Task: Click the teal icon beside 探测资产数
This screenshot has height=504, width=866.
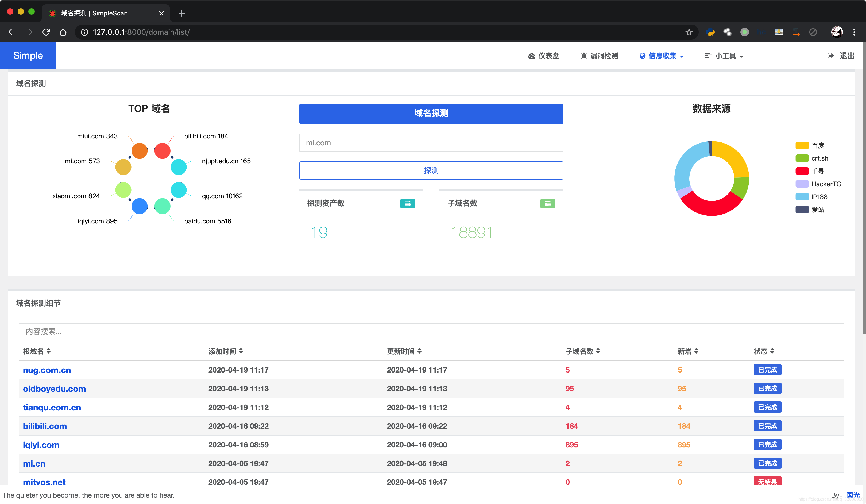Action: pyautogui.click(x=408, y=203)
